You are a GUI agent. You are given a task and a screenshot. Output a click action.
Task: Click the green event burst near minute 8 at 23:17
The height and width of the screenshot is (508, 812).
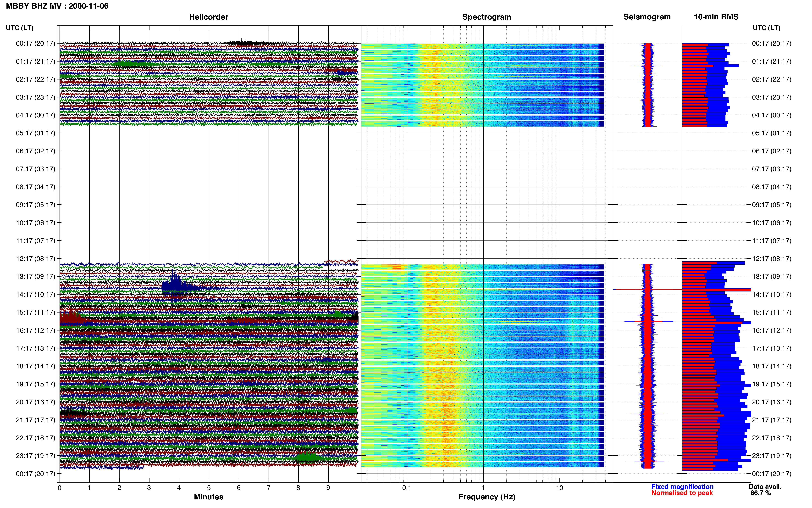pyautogui.click(x=307, y=458)
